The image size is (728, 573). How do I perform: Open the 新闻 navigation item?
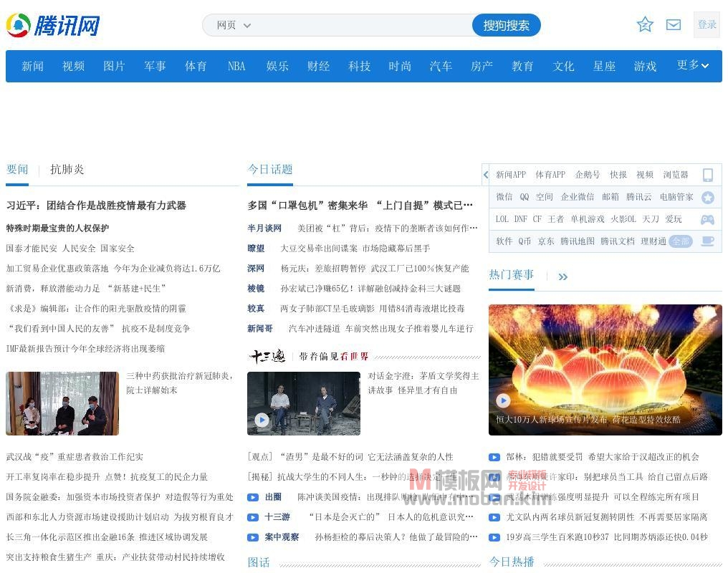(x=32, y=67)
